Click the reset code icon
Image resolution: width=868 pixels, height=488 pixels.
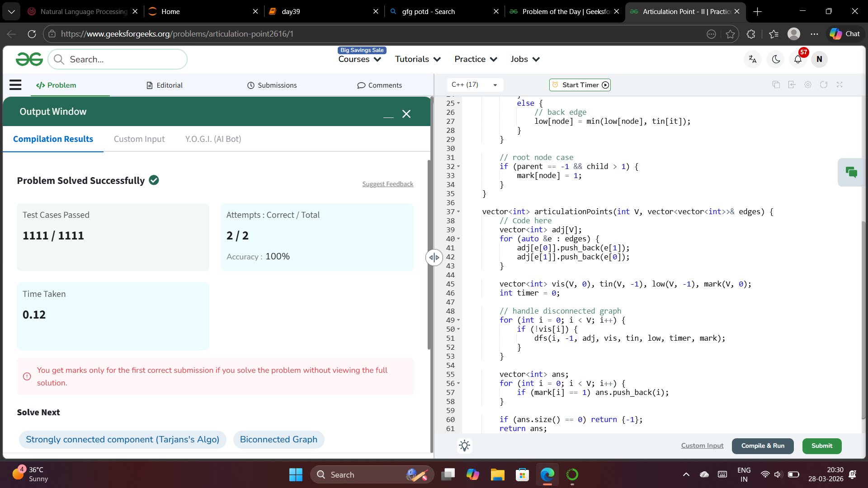click(x=824, y=85)
